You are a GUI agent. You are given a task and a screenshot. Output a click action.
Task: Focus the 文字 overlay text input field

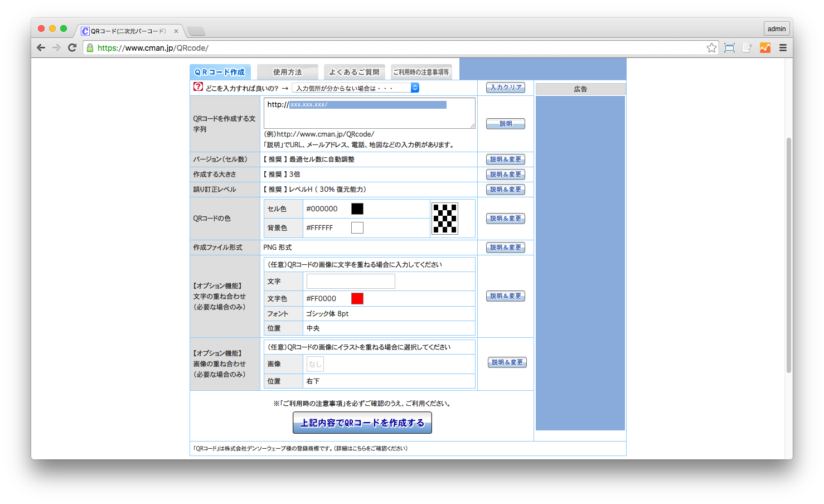[351, 281]
